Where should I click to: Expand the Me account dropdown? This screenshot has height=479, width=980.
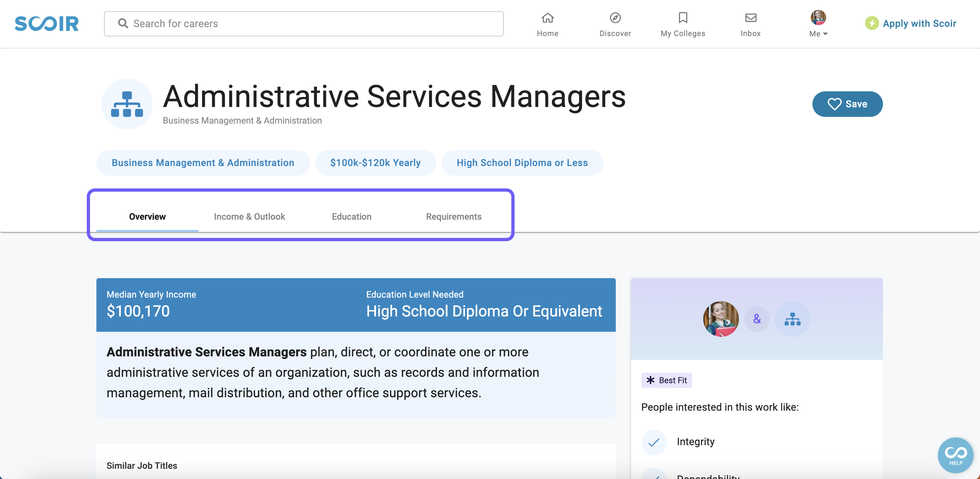click(x=818, y=34)
